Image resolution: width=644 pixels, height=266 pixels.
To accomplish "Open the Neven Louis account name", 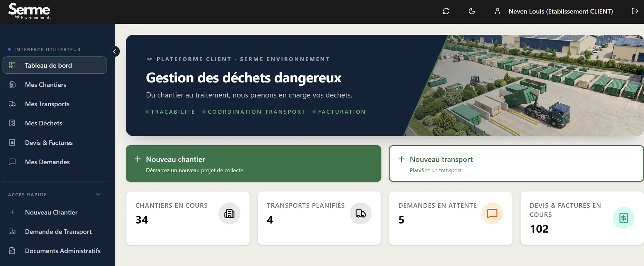I will point(561,11).
